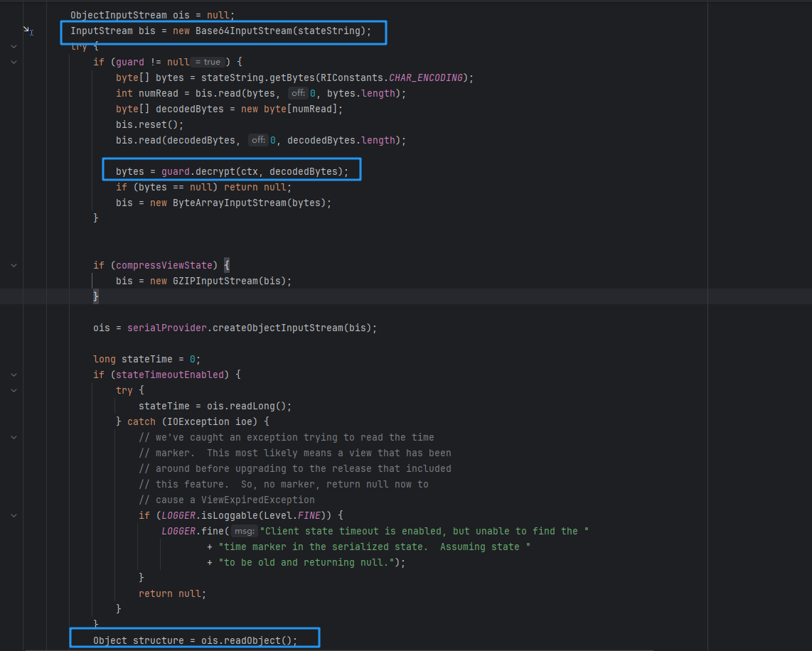
Task: Collapse the 'if (LOGGER.isLoggable' block
Action: (14, 515)
